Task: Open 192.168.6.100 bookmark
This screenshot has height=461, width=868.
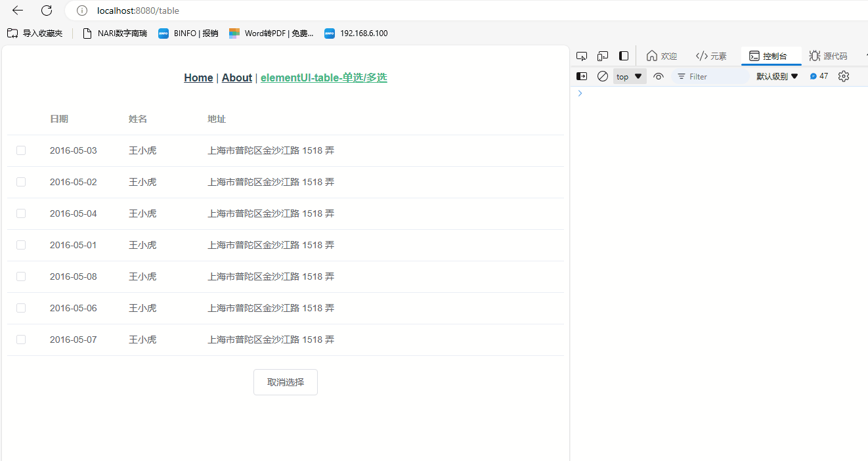Action: 356,33
